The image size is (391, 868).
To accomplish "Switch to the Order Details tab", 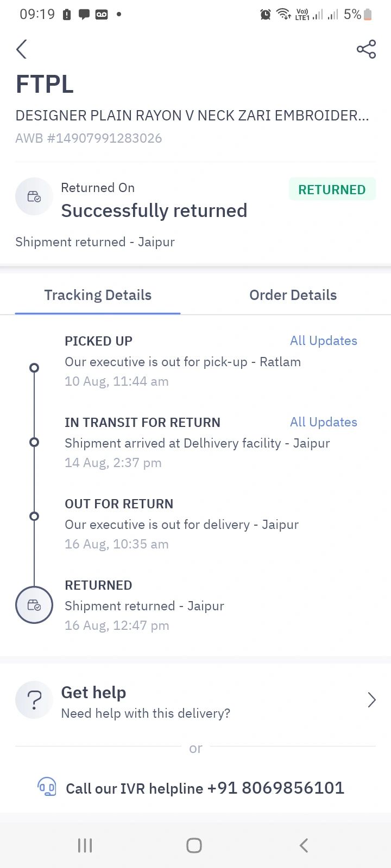I will point(293,295).
